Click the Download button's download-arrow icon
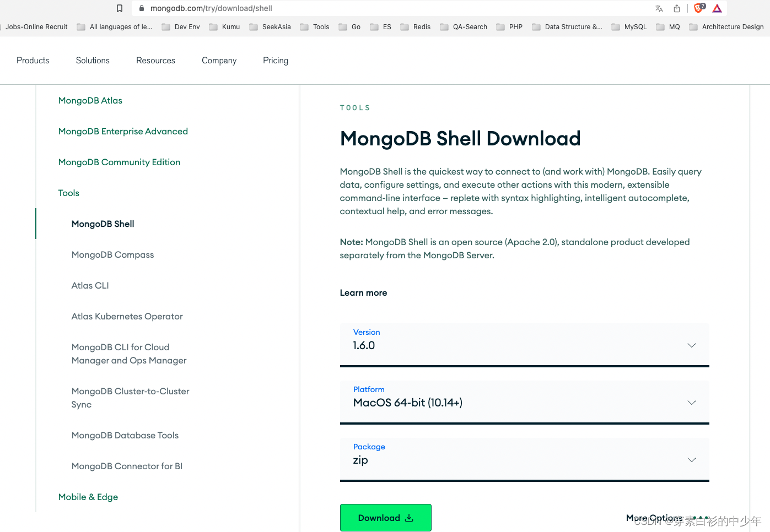Viewport: 770px width, 532px height. click(408, 518)
